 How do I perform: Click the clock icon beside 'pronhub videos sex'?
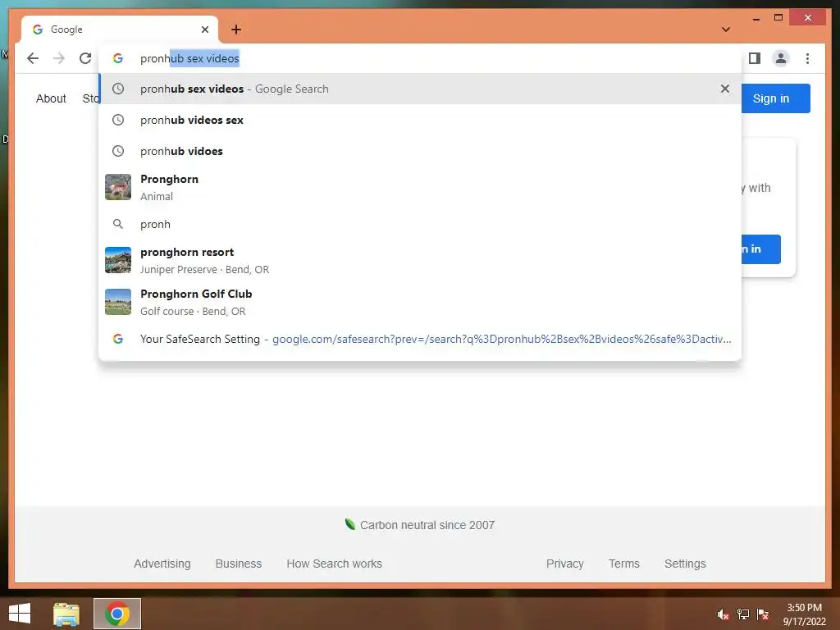point(118,120)
